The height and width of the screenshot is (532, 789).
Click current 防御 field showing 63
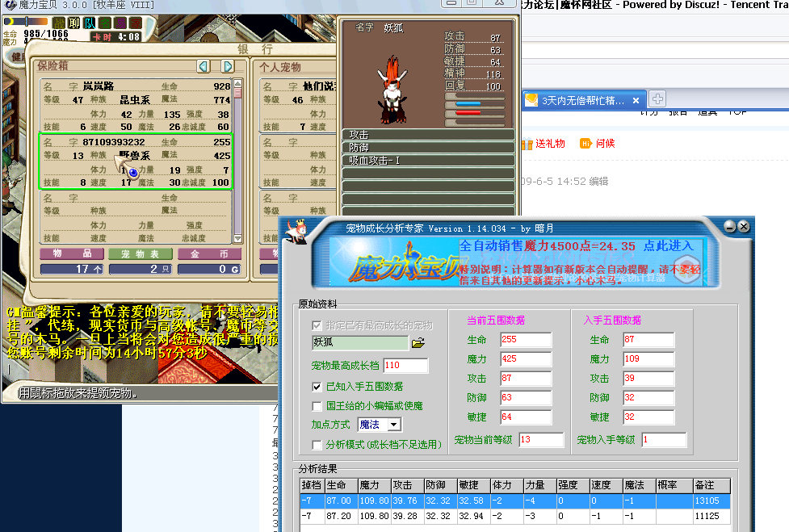pos(526,398)
